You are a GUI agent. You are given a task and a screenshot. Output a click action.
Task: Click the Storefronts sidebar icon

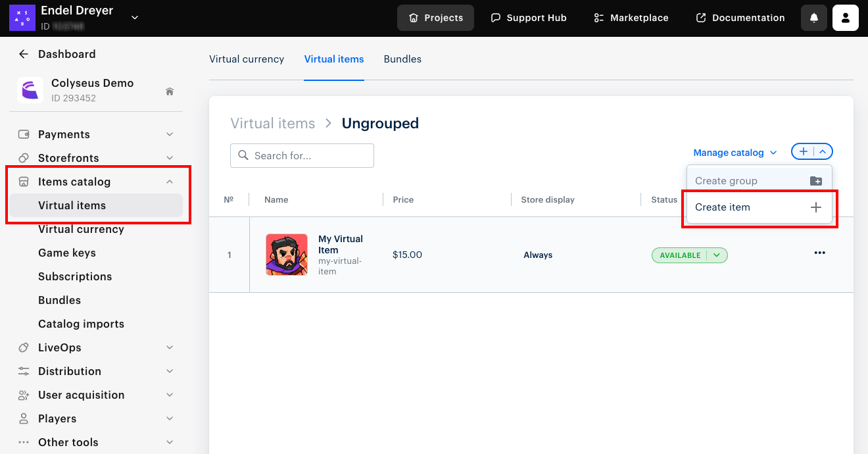(23, 158)
